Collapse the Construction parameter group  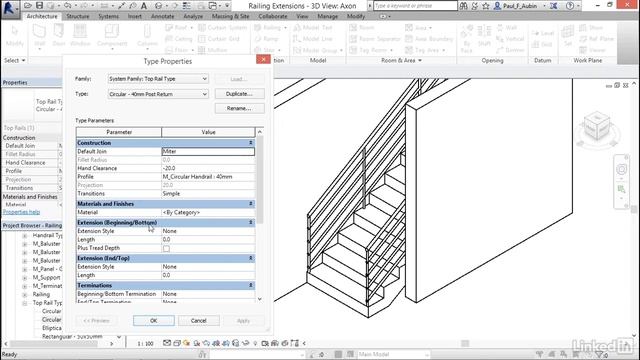[251, 143]
